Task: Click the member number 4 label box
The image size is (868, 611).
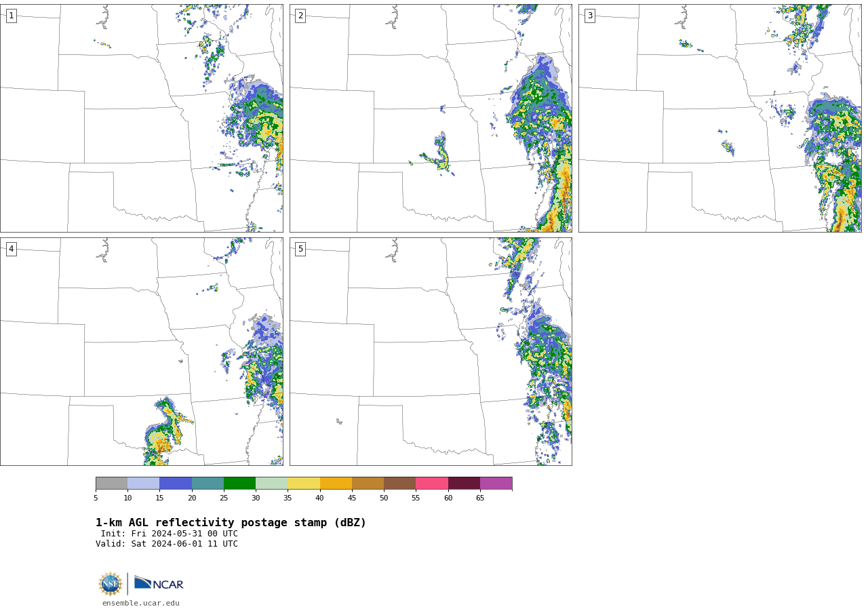Action: [11, 249]
